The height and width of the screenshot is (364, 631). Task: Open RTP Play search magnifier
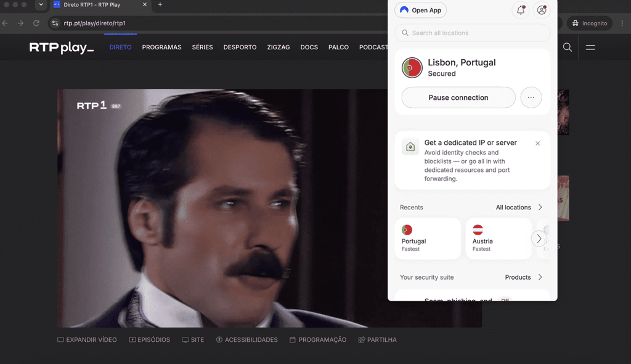tap(568, 47)
